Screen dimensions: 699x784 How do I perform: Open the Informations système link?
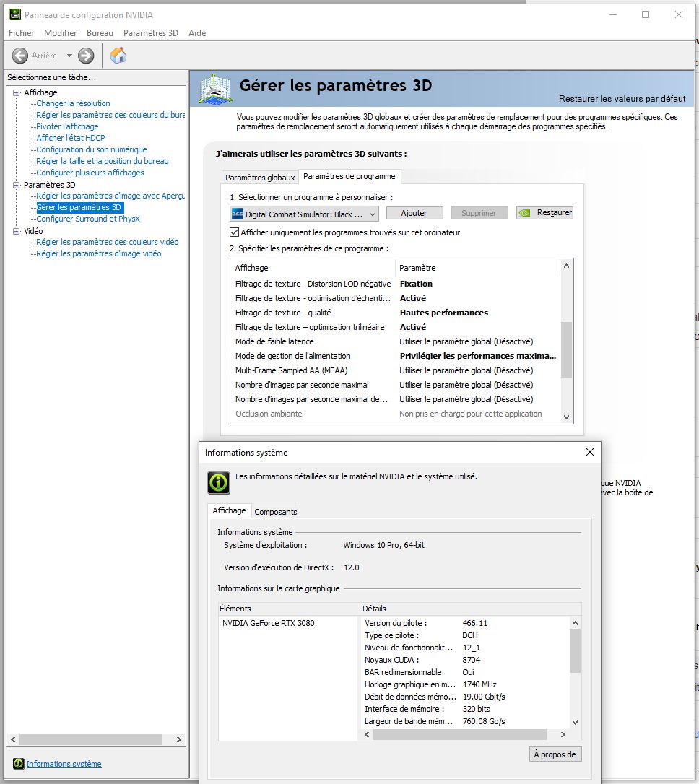click(x=64, y=764)
